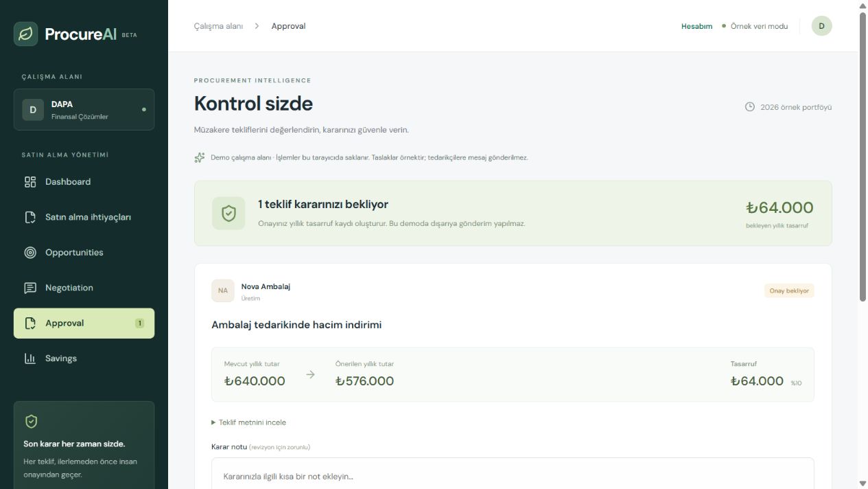Select the Approval menu item
868x489 pixels.
pyautogui.click(x=84, y=323)
